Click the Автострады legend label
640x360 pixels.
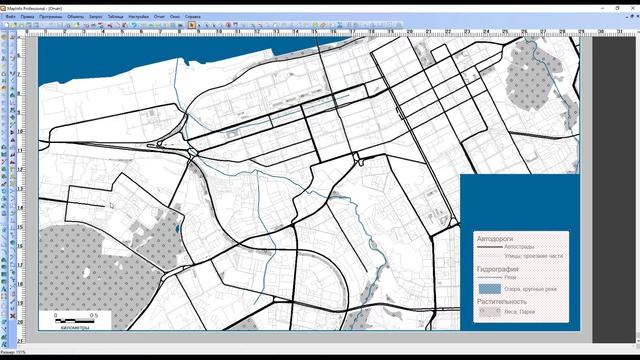tap(519, 247)
